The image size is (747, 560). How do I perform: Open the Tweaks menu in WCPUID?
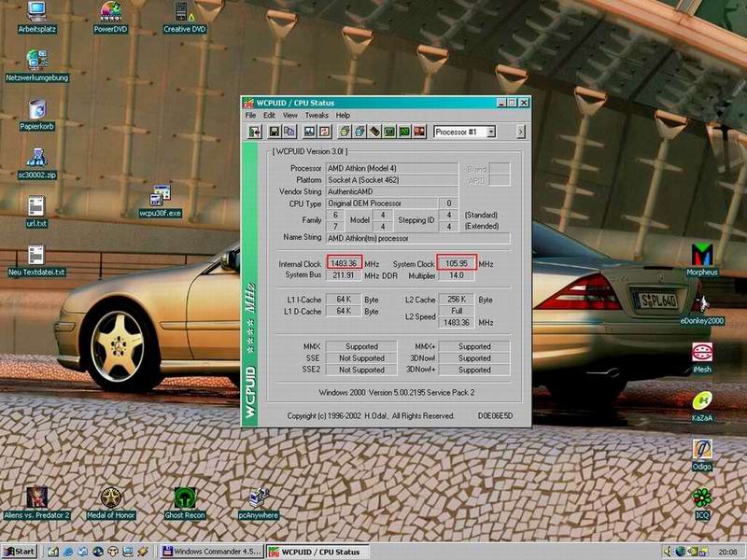point(317,115)
